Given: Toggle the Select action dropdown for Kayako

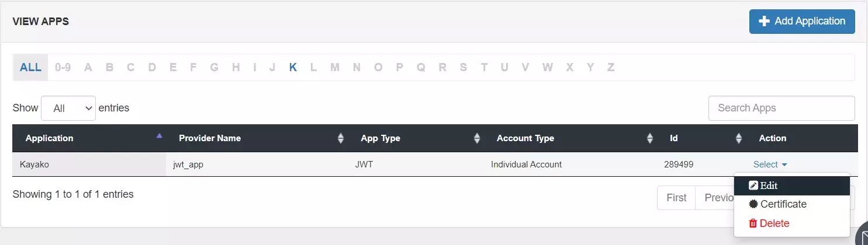Looking at the screenshot, I should pyautogui.click(x=770, y=164).
